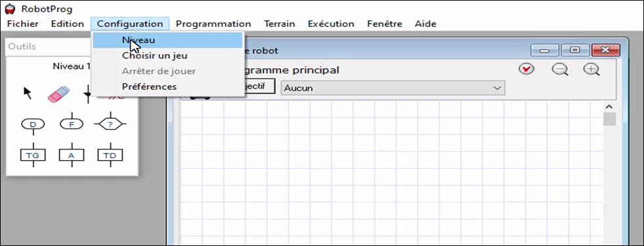
Task: Select the pink eraser tool
Action: pyautogui.click(x=58, y=94)
